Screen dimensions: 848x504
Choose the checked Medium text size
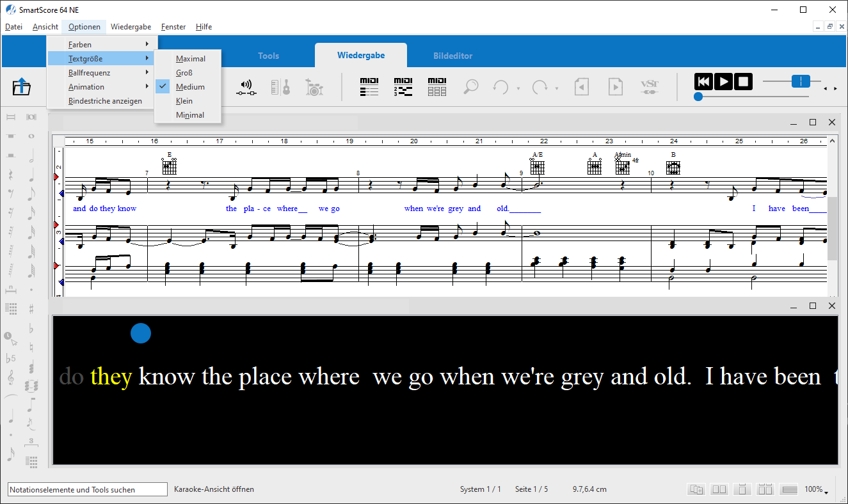[x=190, y=87]
